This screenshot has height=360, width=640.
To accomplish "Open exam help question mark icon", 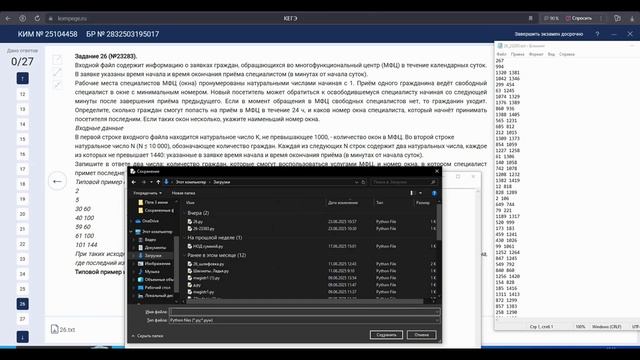I will [x=598, y=34].
